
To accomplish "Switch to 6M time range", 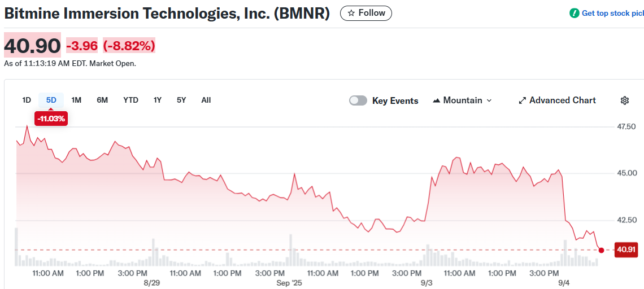I will coord(102,100).
